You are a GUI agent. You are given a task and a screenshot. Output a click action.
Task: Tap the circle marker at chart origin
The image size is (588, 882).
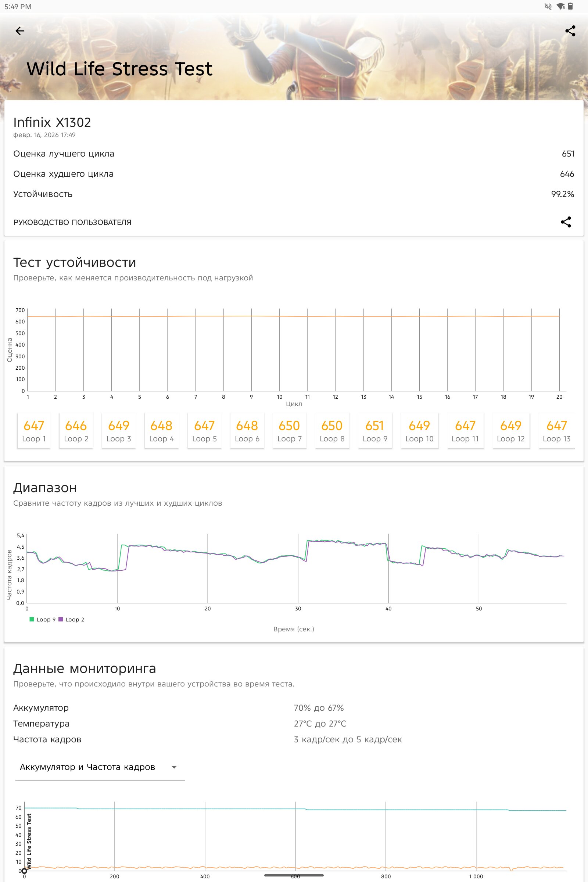point(24,871)
